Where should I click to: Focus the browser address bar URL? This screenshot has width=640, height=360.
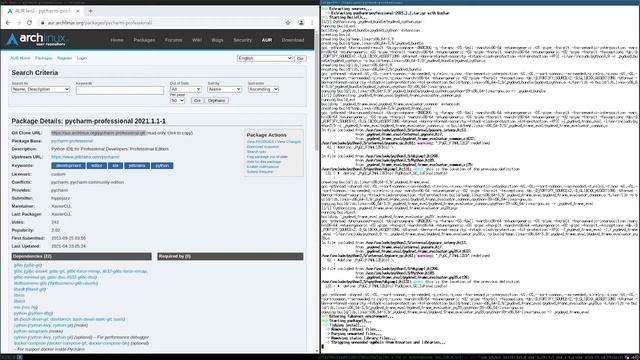click(x=100, y=23)
